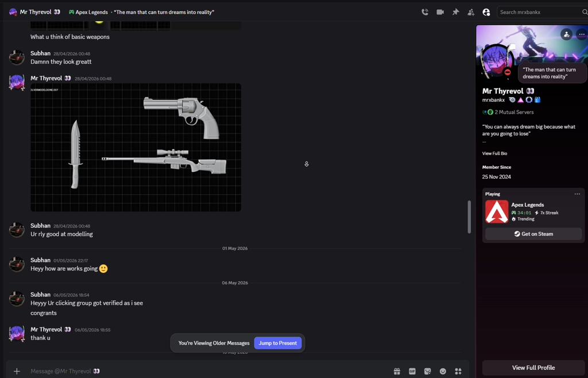Screen dimensions: 588x378
Task: Start a video call from the header
Action: click(440, 12)
